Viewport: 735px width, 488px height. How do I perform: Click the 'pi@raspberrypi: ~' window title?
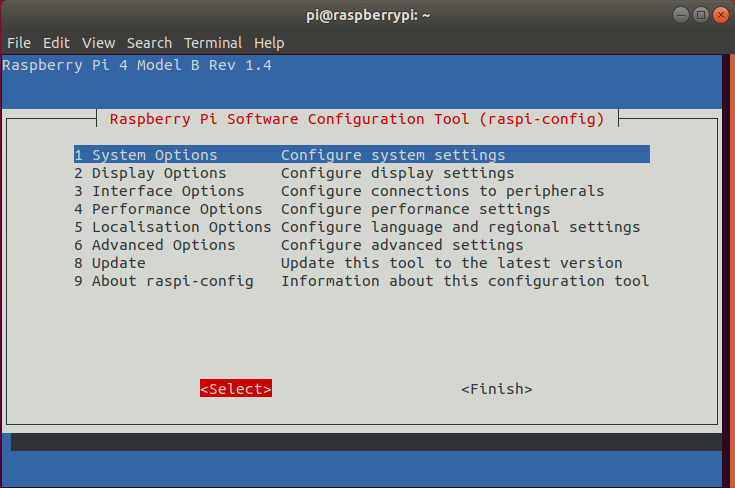pyautogui.click(x=368, y=15)
